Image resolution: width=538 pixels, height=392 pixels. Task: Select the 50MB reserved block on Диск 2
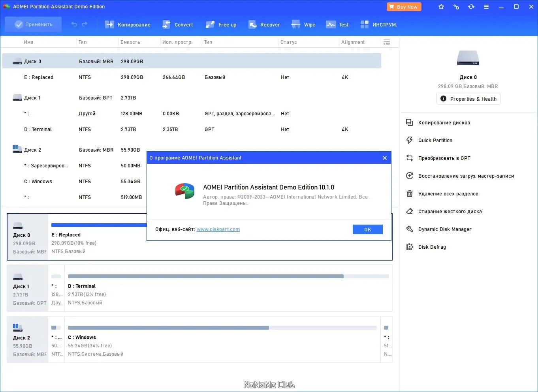pyautogui.click(x=56, y=339)
